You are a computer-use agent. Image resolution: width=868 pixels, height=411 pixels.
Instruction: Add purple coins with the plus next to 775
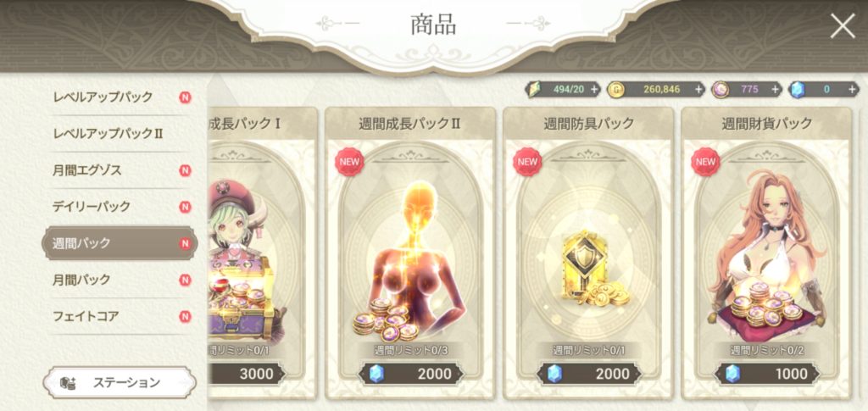tap(775, 90)
